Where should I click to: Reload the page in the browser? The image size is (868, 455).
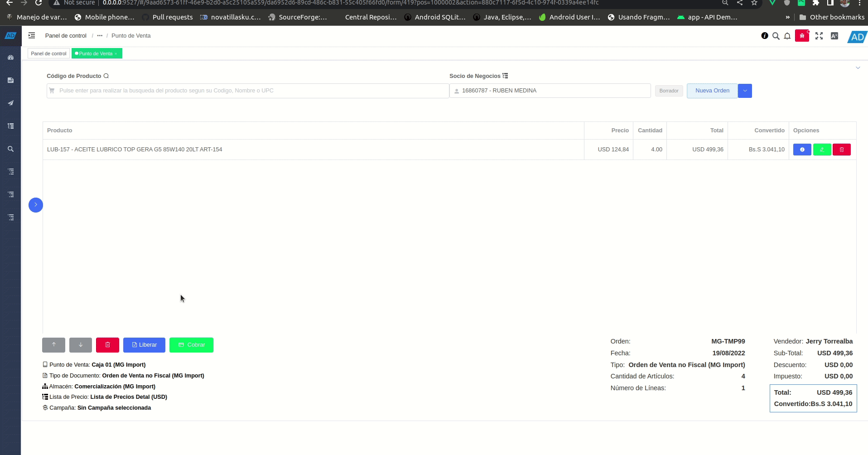click(x=39, y=3)
